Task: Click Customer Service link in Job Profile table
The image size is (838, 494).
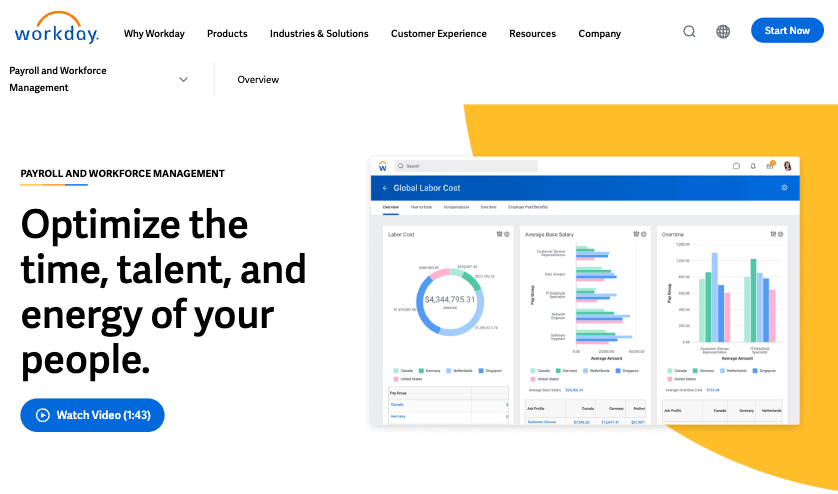Action: click(x=542, y=422)
